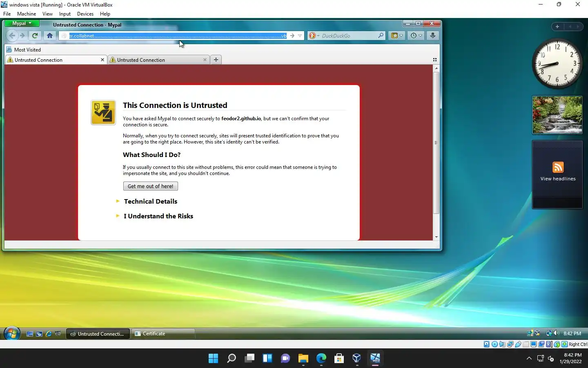Open the DuckDuckGo search engine selector
The image size is (588, 368).
pyautogui.click(x=314, y=36)
